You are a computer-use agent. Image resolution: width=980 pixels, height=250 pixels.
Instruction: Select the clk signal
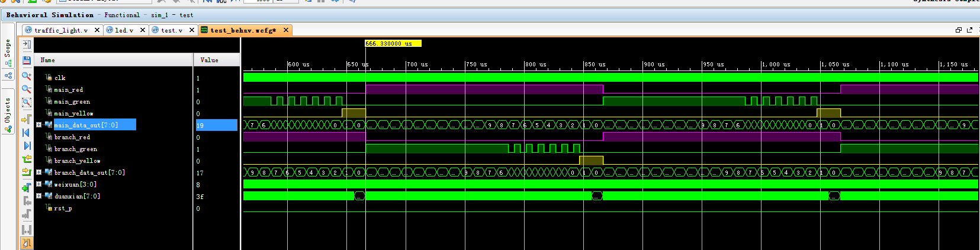60,78
